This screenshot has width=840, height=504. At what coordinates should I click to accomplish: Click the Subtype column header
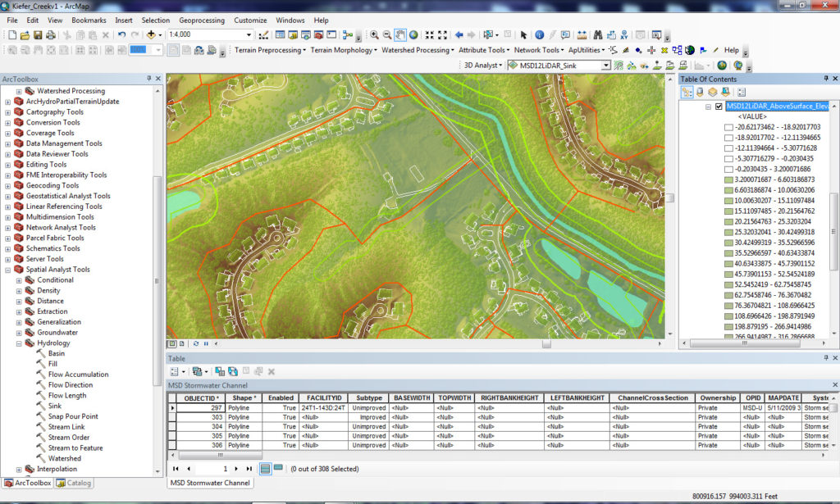(368, 398)
